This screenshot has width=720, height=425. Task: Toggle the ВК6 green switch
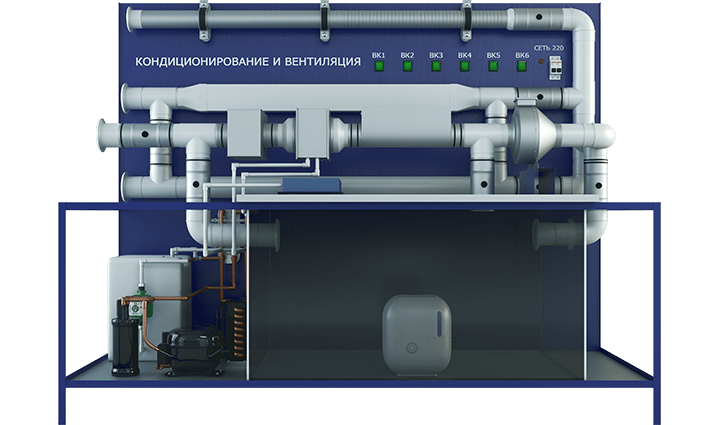click(522, 67)
